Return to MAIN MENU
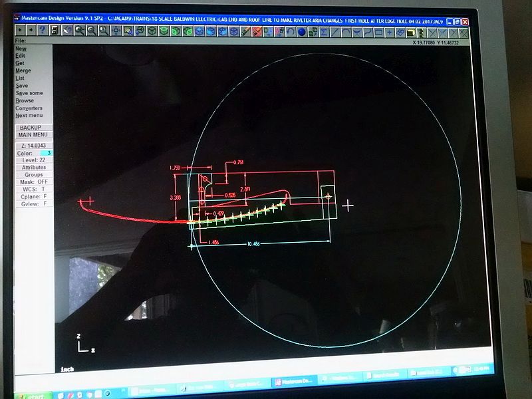 point(34,135)
